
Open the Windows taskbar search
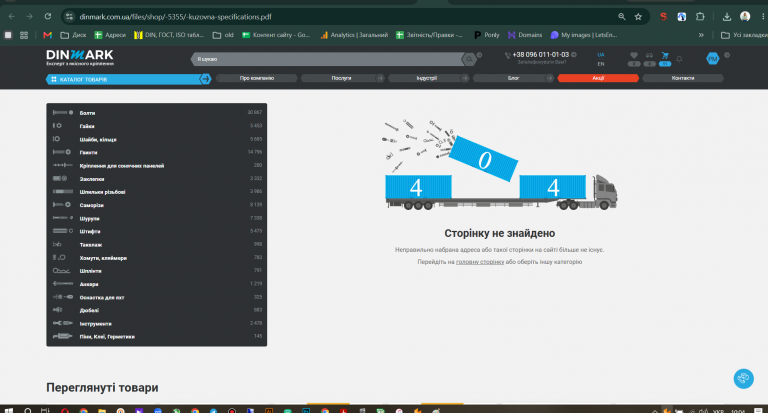pyautogui.click(x=27, y=410)
